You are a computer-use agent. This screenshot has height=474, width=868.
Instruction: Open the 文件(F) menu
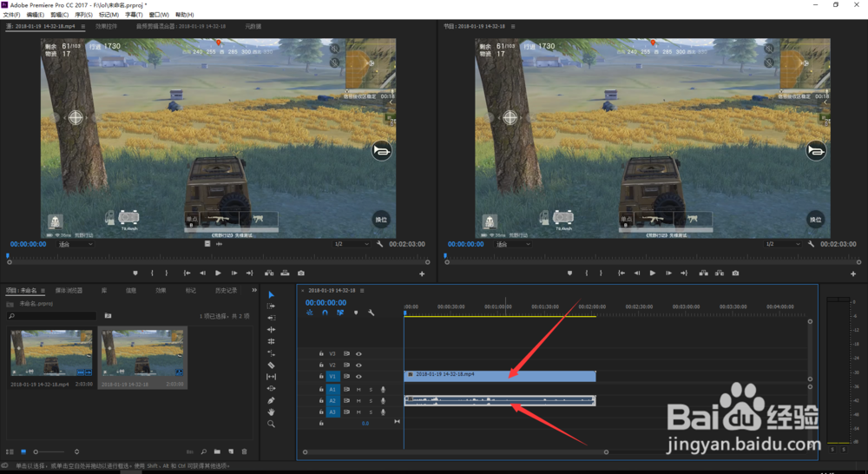click(x=11, y=15)
